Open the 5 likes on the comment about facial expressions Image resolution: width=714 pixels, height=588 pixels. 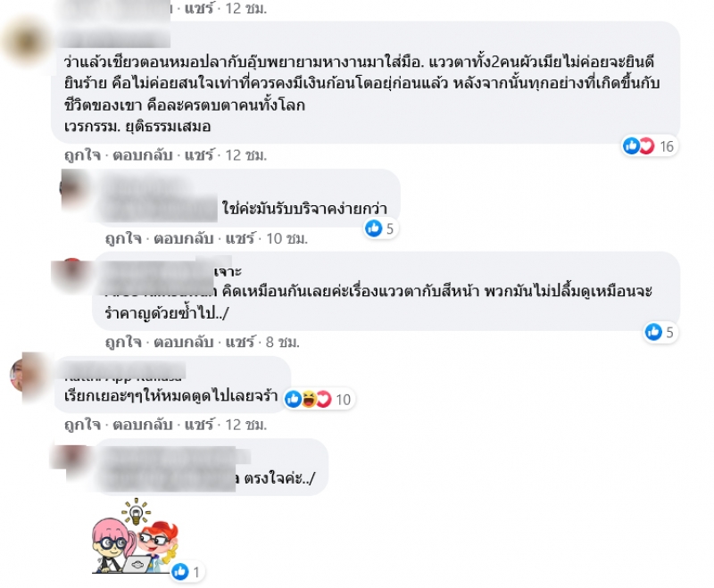tap(660, 332)
